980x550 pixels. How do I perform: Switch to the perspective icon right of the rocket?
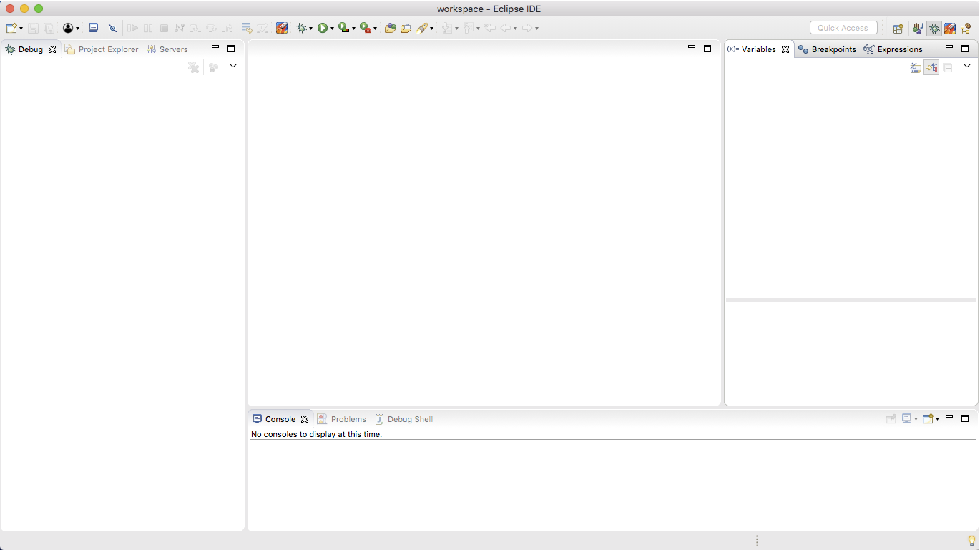[x=966, y=29]
